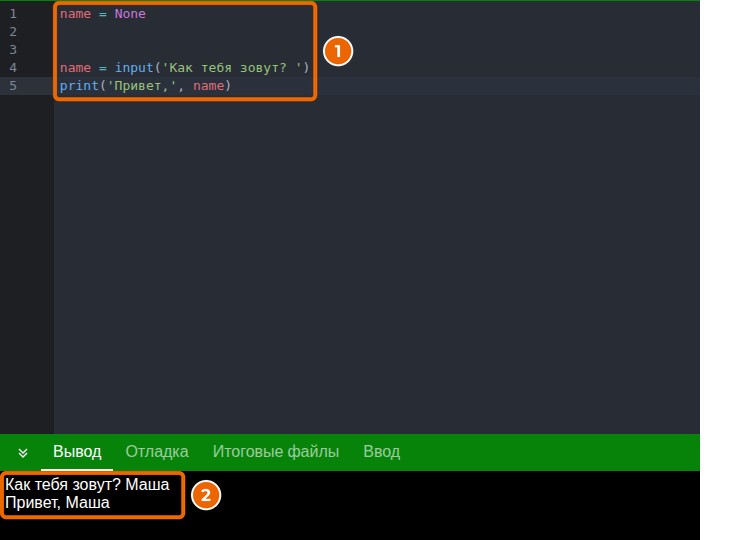Open the Итоговые файлы tab
The height and width of the screenshot is (540, 740).
(x=276, y=452)
